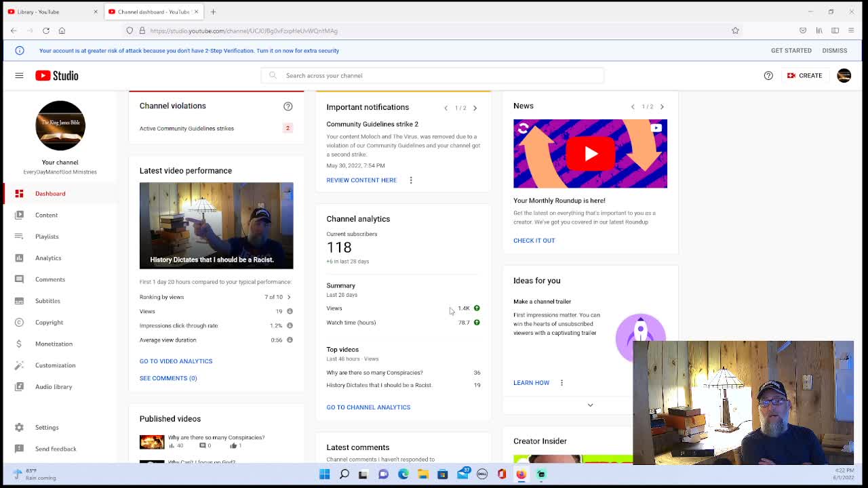The width and height of the screenshot is (868, 488).
Task: Reload the page in browser
Action: click(46, 30)
